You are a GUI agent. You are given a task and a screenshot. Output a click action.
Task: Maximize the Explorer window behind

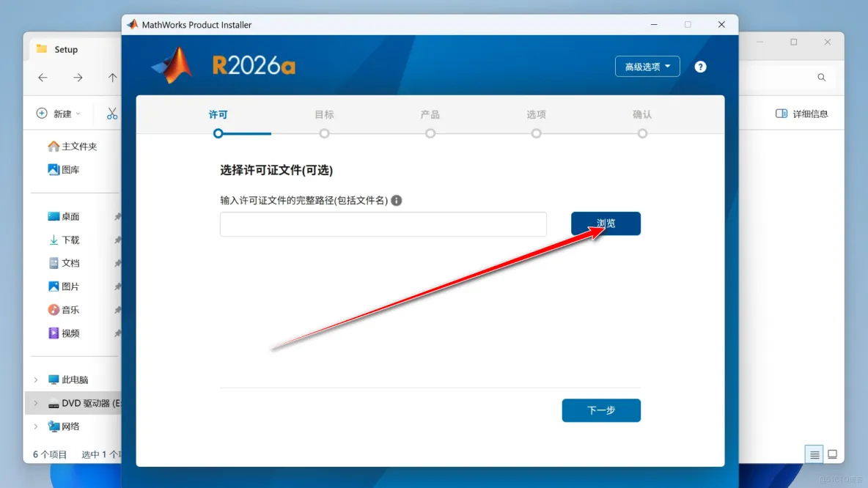(x=793, y=42)
